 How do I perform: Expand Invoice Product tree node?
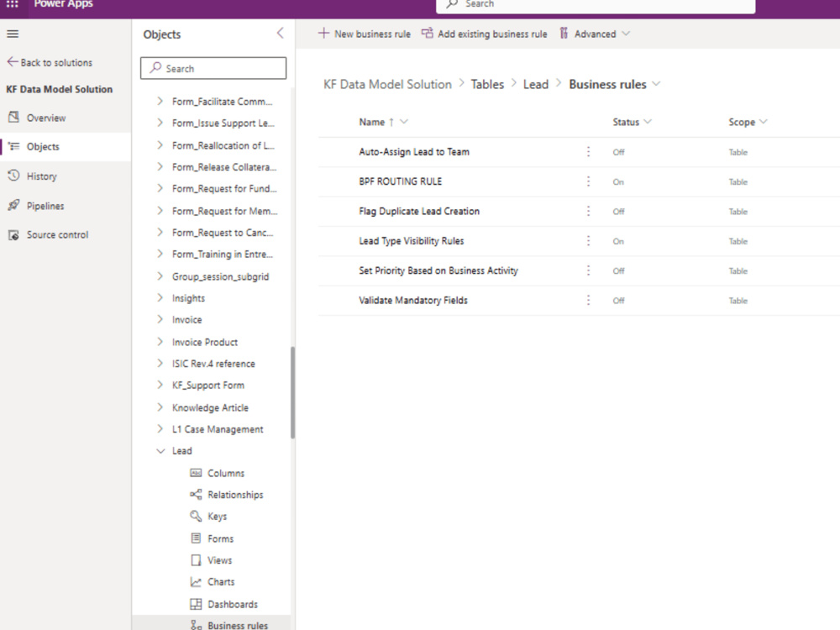click(x=160, y=342)
